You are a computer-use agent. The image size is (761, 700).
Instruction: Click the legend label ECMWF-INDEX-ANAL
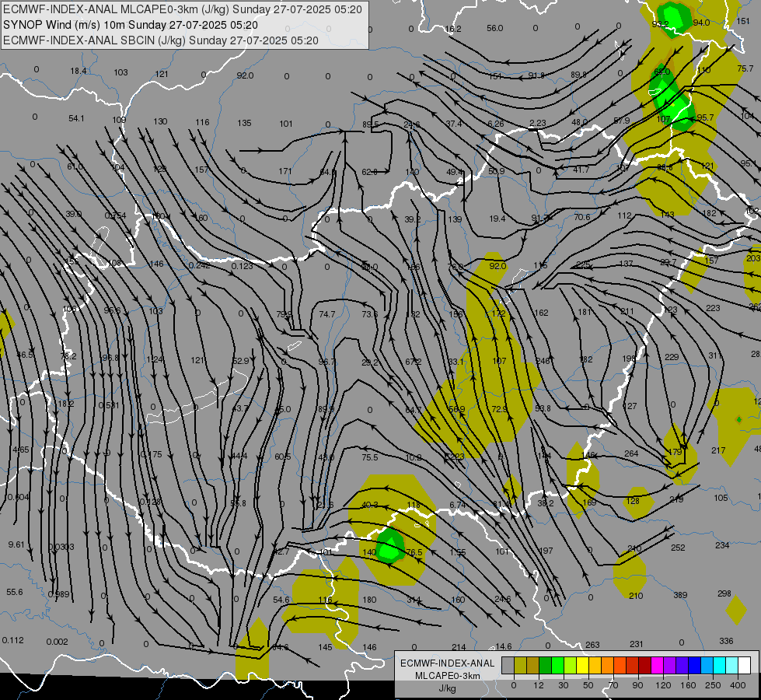tap(448, 663)
